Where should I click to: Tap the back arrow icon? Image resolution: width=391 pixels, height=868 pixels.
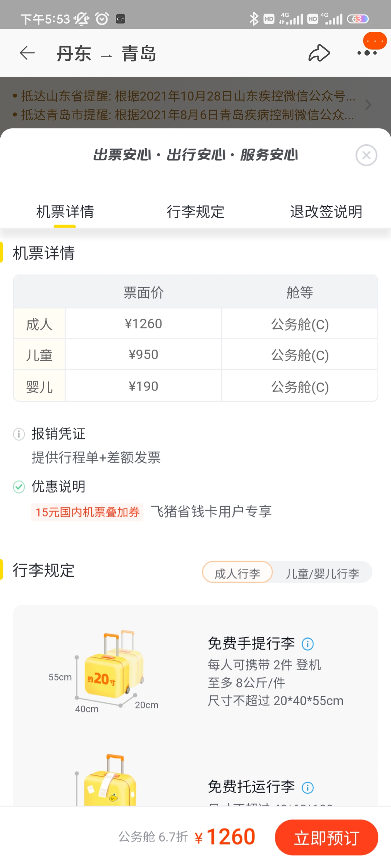tap(27, 53)
